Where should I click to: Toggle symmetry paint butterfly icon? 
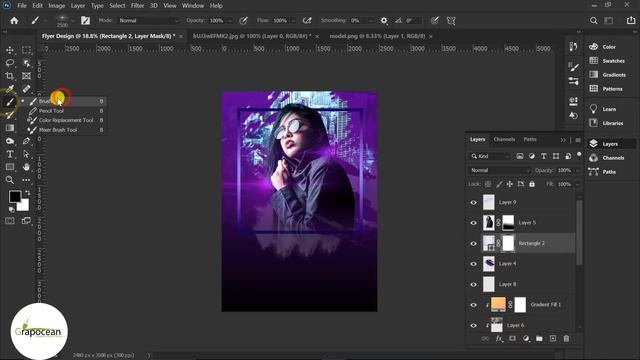click(x=451, y=20)
